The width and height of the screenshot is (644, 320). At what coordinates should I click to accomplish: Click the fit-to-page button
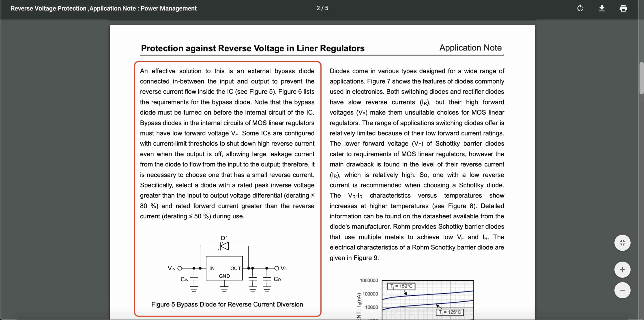point(622,243)
